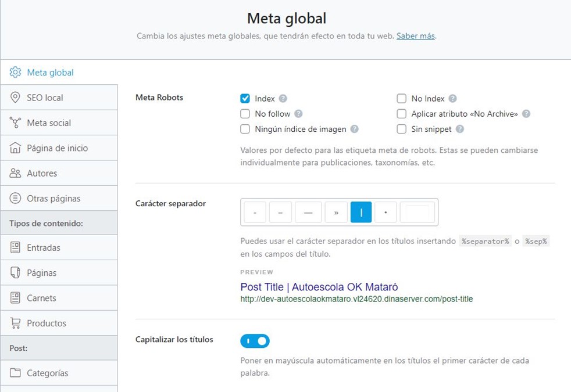
Task: Switch to the Entradas tab
Action: click(44, 248)
